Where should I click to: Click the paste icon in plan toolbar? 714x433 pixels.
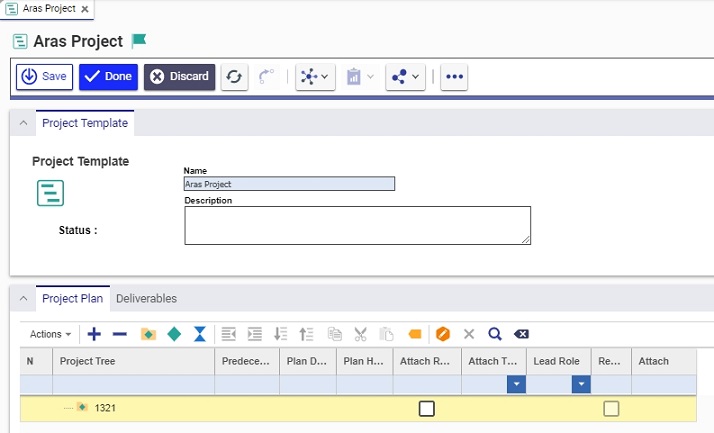[386, 334]
